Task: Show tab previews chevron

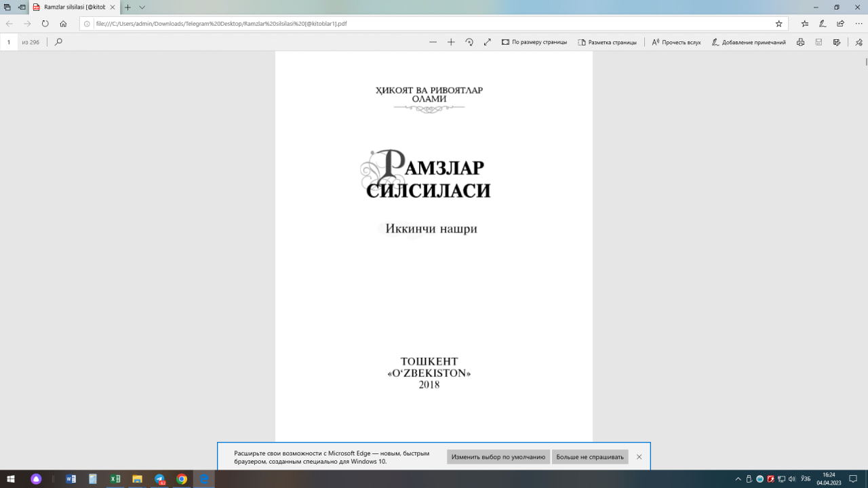Action: (x=142, y=7)
